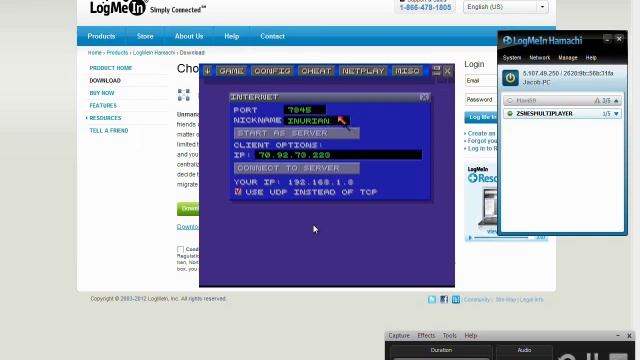Viewport: 640px width, 360px height.
Task: Click the Log Me In button
Action: click(481, 117)
